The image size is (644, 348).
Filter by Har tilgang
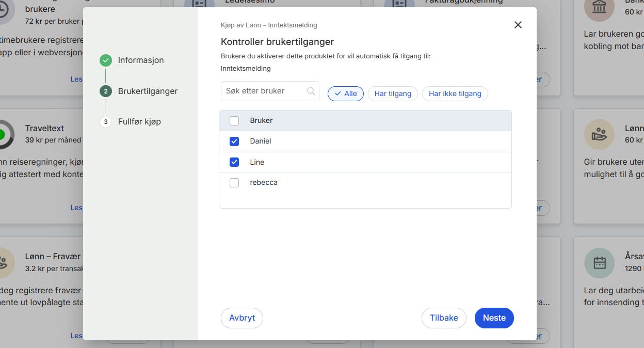tap(393, 93)
